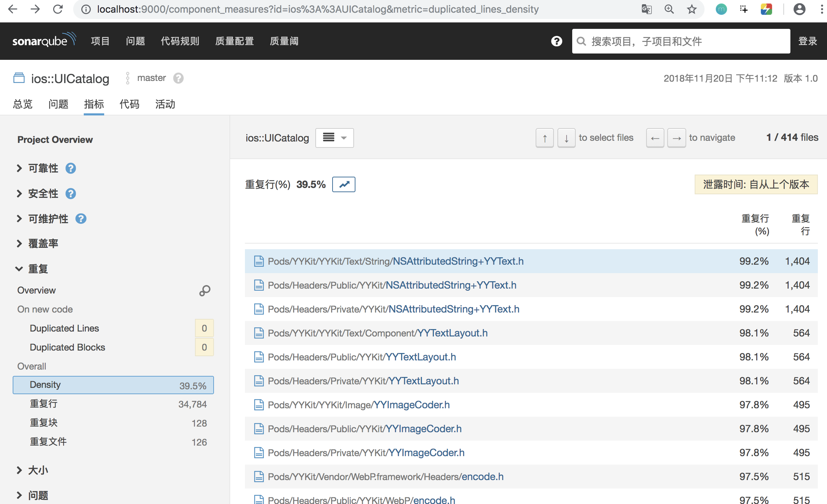The image size is (827, 504).
Task: Open the activity trend graph icon next to 39.5%
Action: point(344,184)
